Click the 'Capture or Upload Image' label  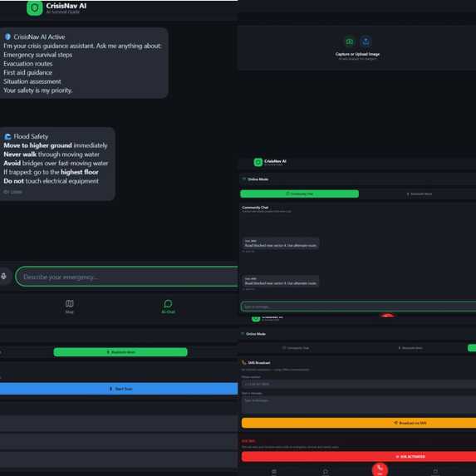click(x=357, y=54)
